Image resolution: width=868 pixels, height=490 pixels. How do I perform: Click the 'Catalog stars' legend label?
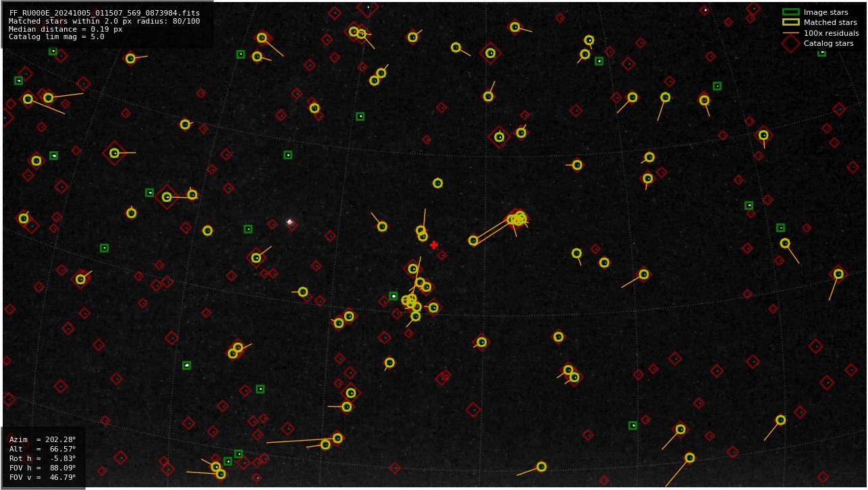(829, 43)
